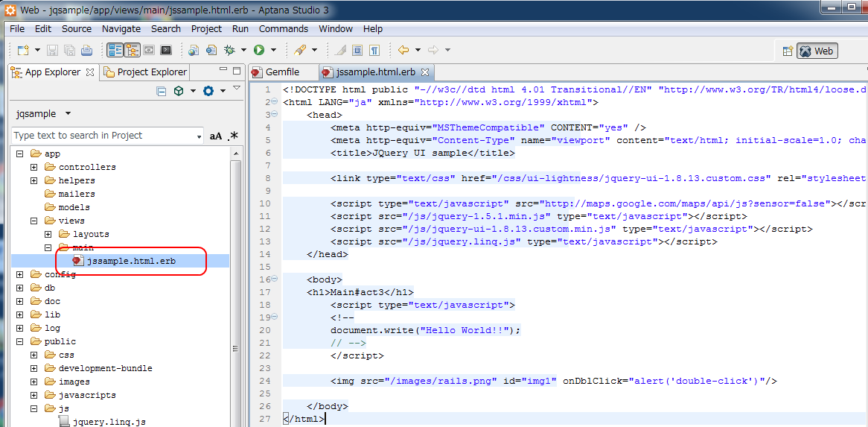Toggle the App Explorer view button
Screen dimensions: 868x427
[115, 51]
